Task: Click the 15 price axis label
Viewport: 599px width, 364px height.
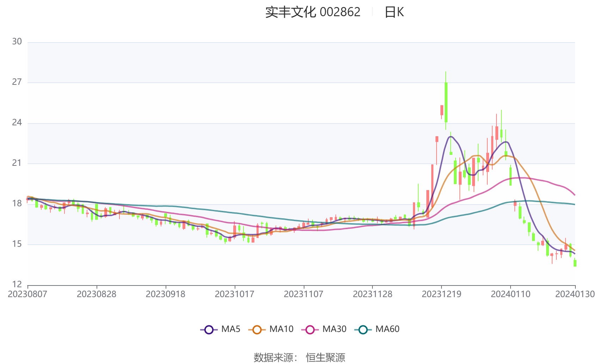Action: [17, 244]
